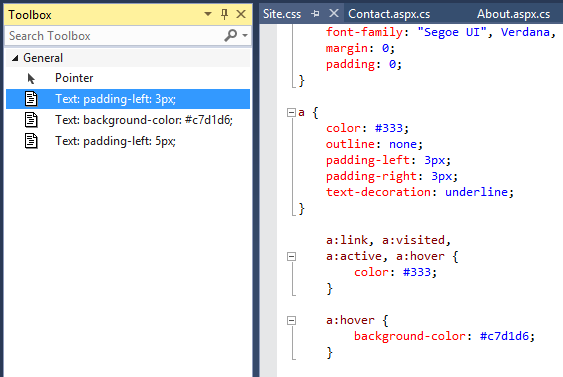
Task: Click the Toolbox window position dropdown arrow
Action: point(208,14)
